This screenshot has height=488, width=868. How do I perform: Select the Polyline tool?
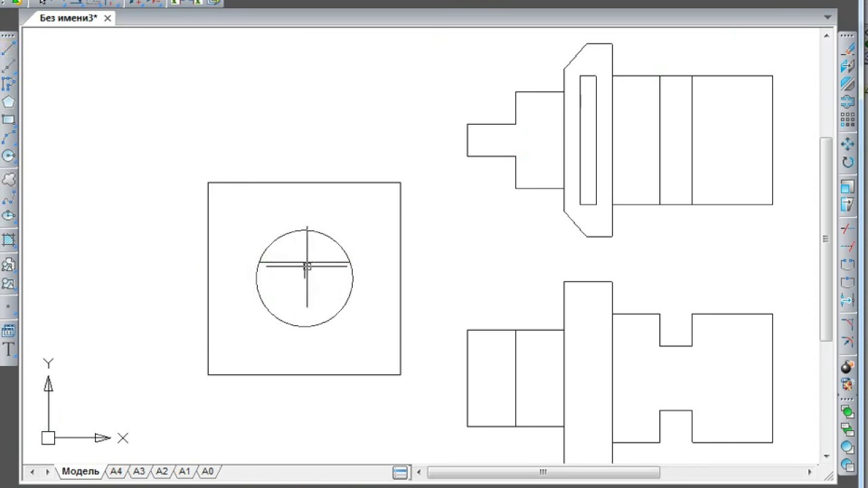pos(8,84)
